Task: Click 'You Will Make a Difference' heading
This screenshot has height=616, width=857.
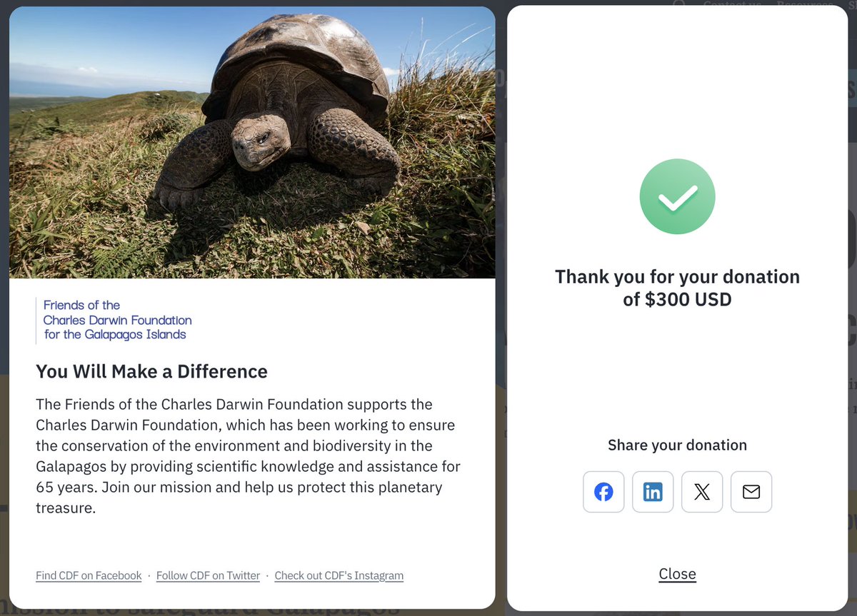Action: (x=151, y=371)
